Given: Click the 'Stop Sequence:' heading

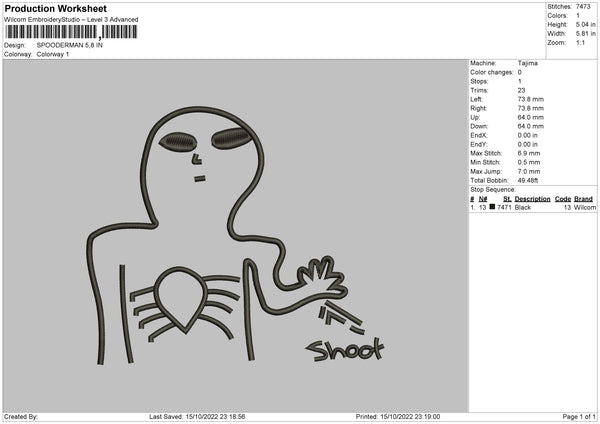Looking at the screenshot, I should pos(493,190).
